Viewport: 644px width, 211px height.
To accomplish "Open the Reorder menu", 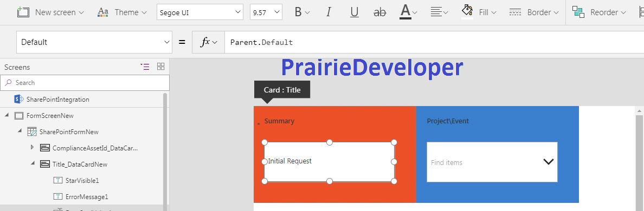I will (600, 12).
